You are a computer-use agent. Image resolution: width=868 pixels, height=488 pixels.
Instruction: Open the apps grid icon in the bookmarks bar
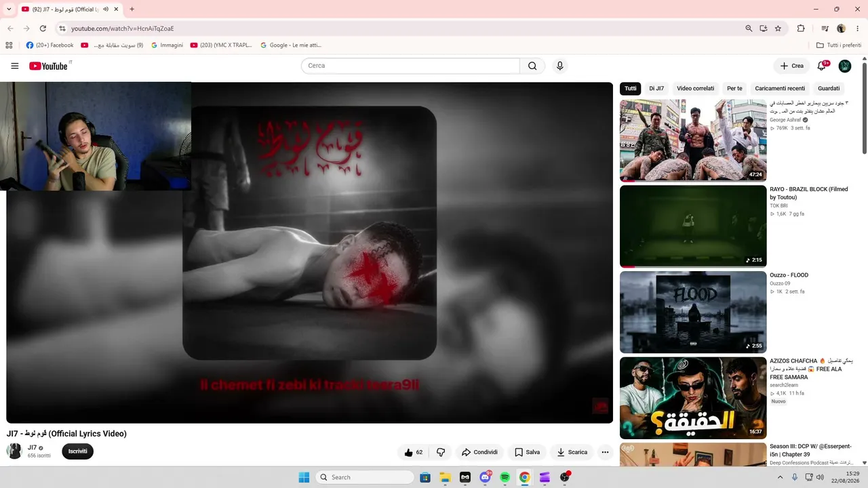[9, 45]
